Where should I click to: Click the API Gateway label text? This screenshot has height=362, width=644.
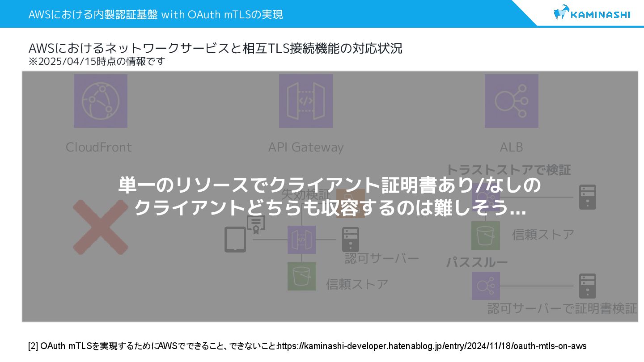tap(306, 147)
